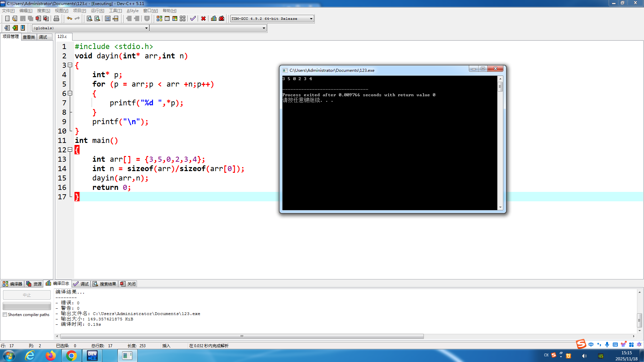This screenshot has width=644, height=362.
Task: Open the Find magnifier icon
Action: [90, 18]
